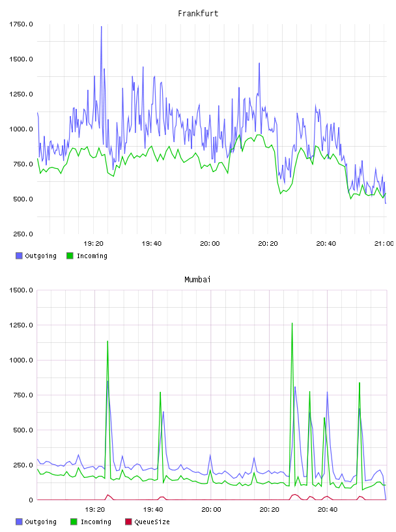The image size is (396, 532).
Task: Click the 20:20 time label on Frankfurt chart
Action: (268, 243)
